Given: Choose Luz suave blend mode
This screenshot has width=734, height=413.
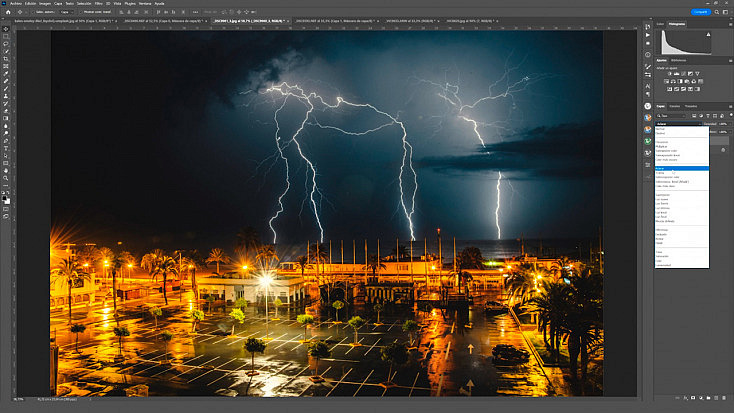Looking at the screenshot, I should (x=682, y=199).
